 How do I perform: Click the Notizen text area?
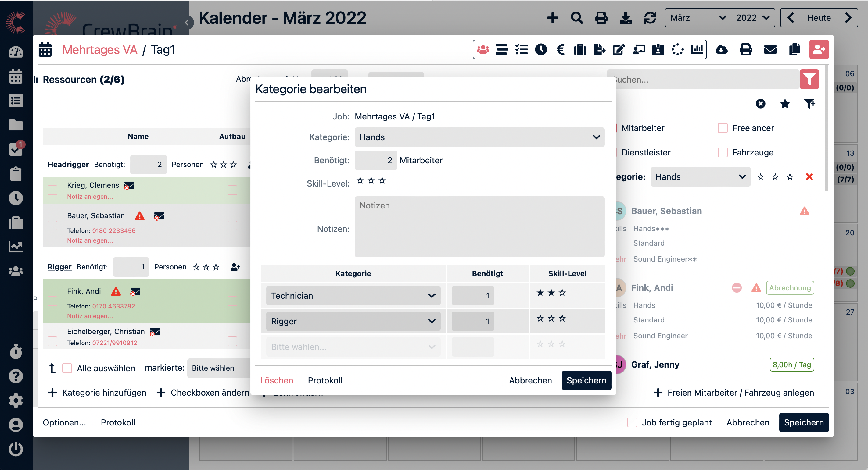tap(479, 226)
